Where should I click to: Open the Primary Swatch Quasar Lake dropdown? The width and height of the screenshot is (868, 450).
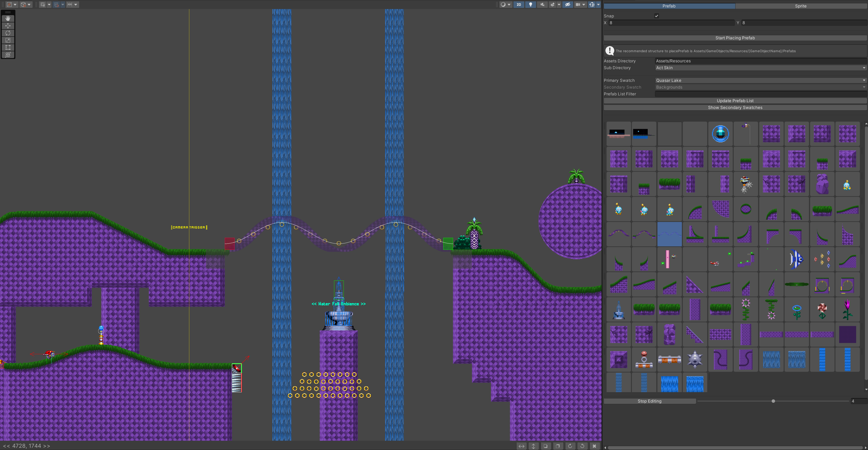(x=760, y=80)
